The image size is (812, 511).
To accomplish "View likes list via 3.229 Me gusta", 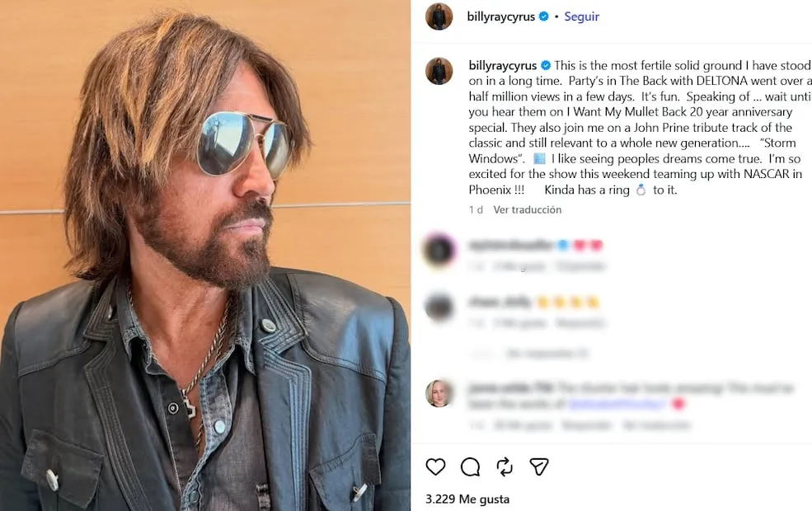I will pos(467,499).
